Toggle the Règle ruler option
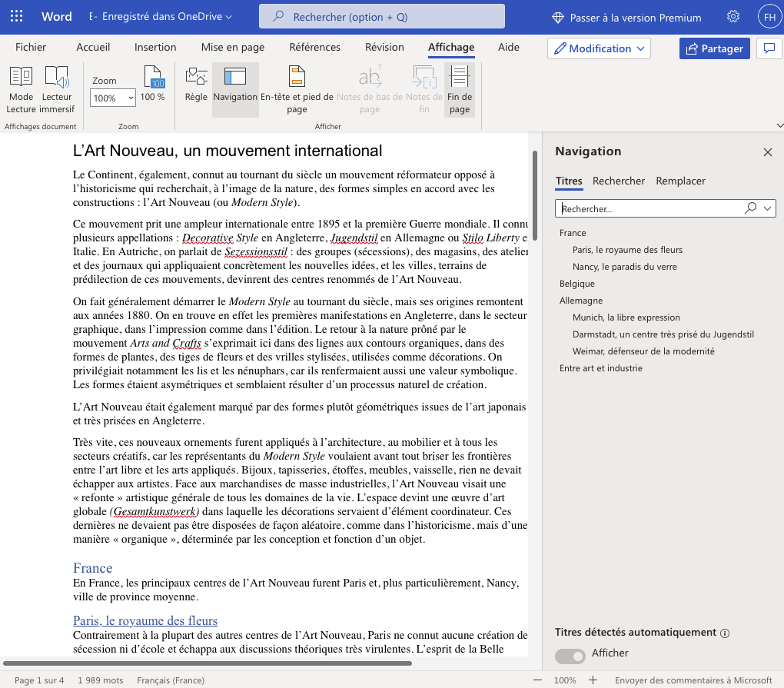 (196, 84)
